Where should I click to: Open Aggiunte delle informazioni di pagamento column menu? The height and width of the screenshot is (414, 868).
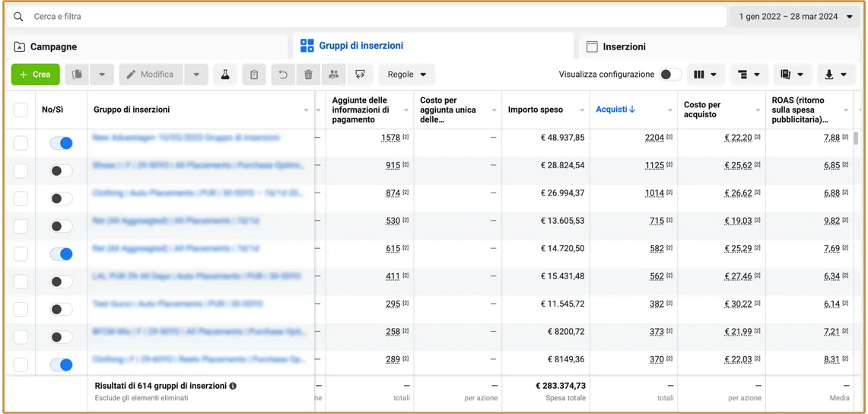(405, 110)
